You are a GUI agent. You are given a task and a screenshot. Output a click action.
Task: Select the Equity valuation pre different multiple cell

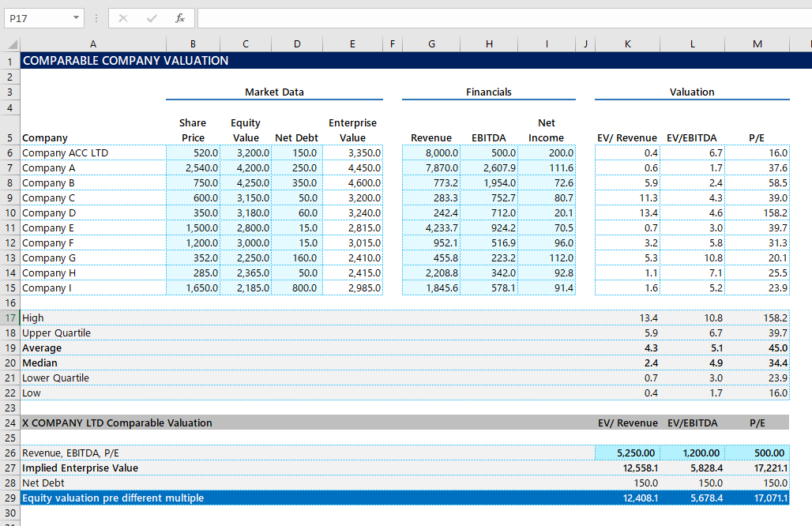click(x=111, y=498)
